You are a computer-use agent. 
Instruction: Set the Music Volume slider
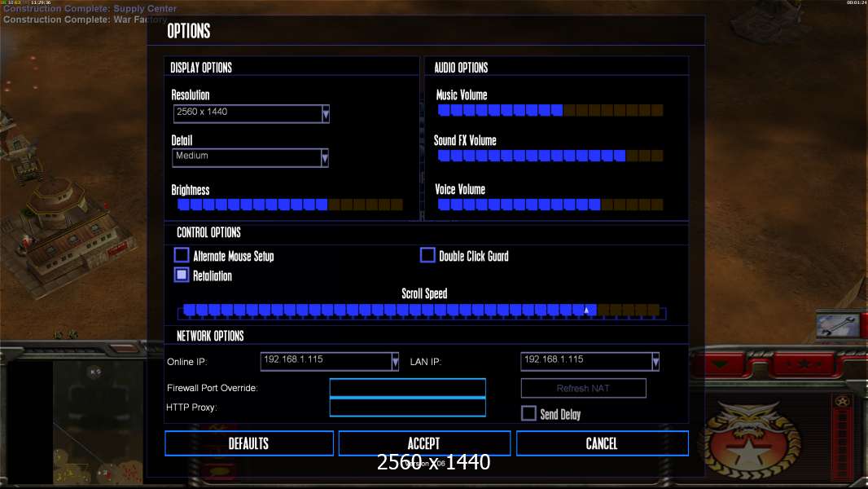coord(550,110)
